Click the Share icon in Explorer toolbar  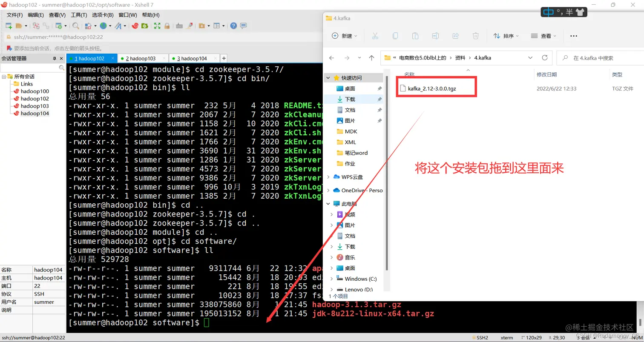(x=455, y=36)
